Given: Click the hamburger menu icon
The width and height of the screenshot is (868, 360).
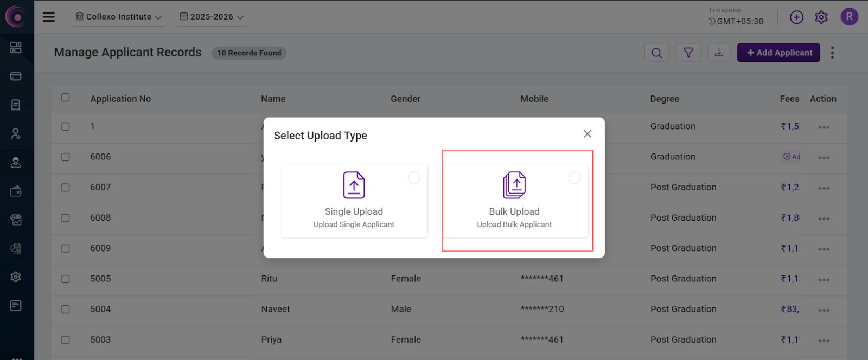Looking at the screenshot, I should tap(49, 17).
